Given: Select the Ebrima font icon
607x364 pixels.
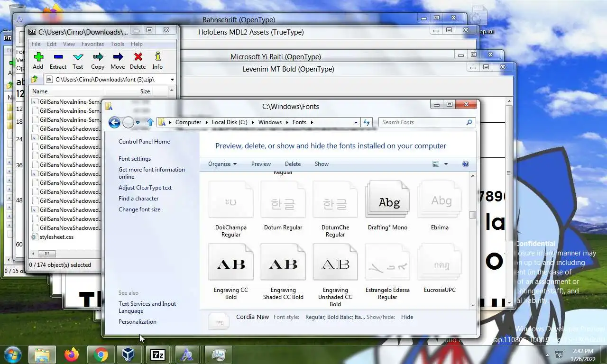Looking at the screenshot, I should point(440,199).
